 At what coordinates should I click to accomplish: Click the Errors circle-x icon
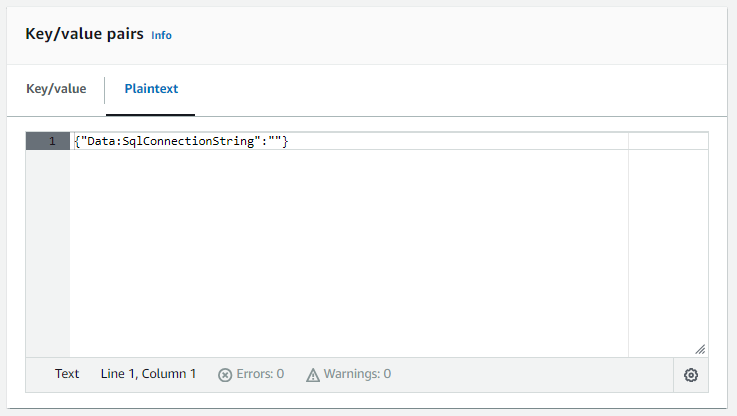point(225,374)
